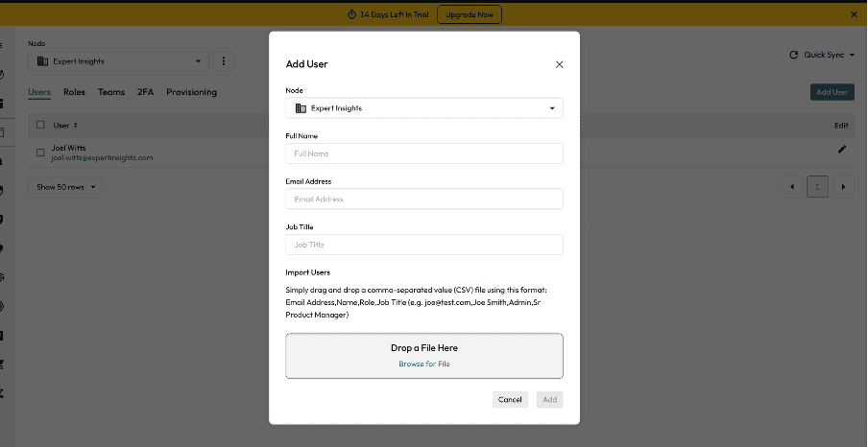Open the Expert Insights node dropdown on page

118,61
